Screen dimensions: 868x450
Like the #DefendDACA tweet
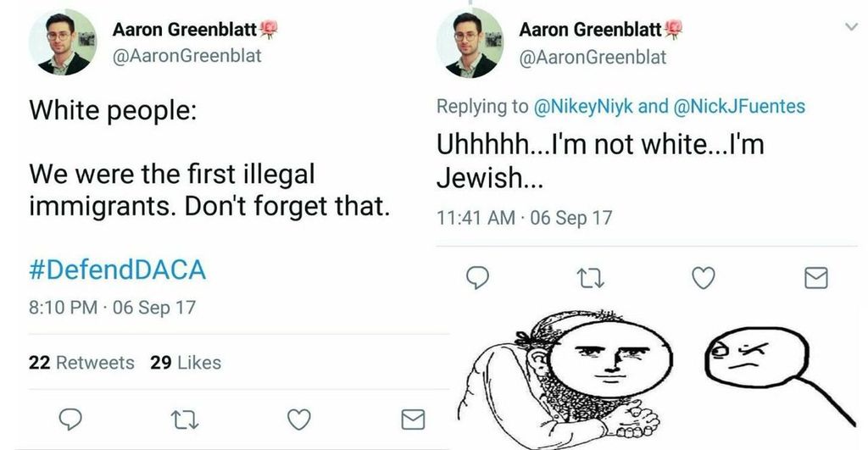[298, 418]
